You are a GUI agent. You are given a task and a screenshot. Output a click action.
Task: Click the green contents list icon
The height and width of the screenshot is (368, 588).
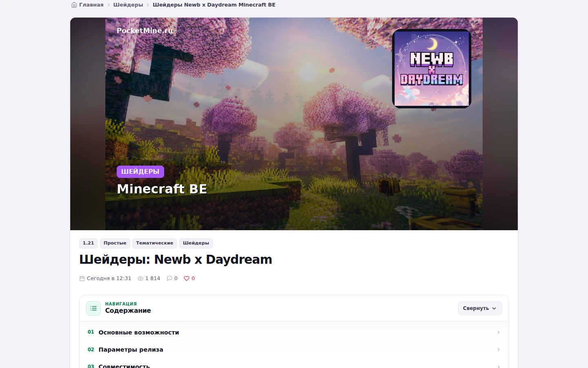(94, 308)
